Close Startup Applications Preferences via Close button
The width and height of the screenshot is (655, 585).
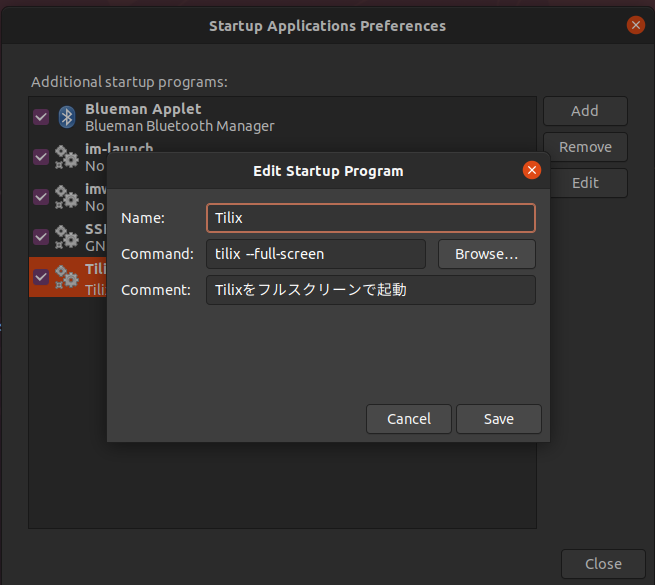click(x=603, y=564)
